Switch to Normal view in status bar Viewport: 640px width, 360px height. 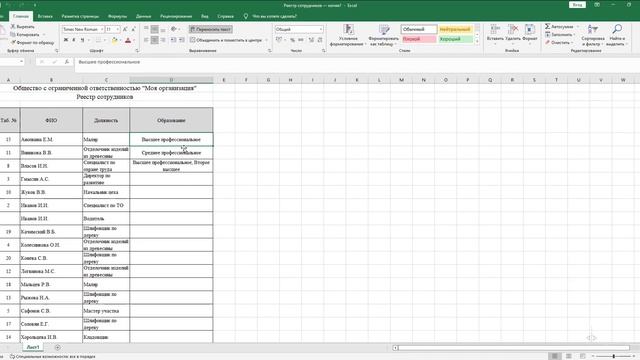coord(554,356)
